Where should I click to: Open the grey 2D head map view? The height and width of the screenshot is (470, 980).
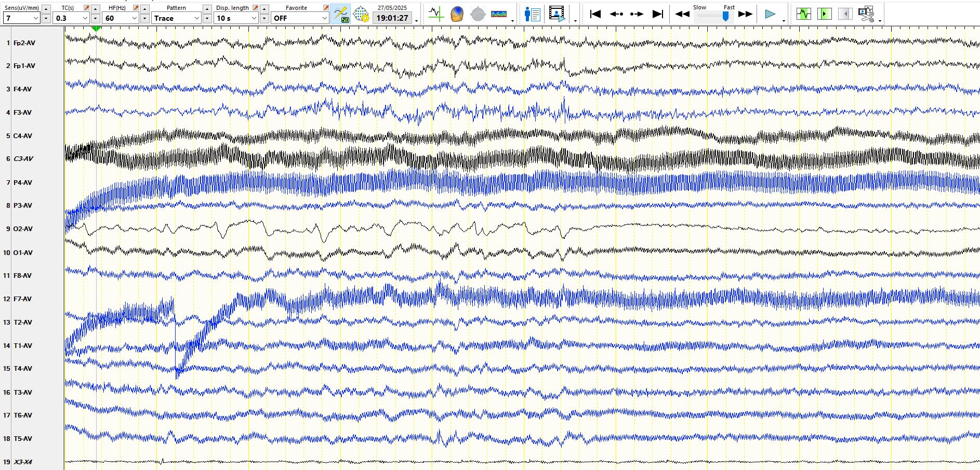click(x=478, y=14)
